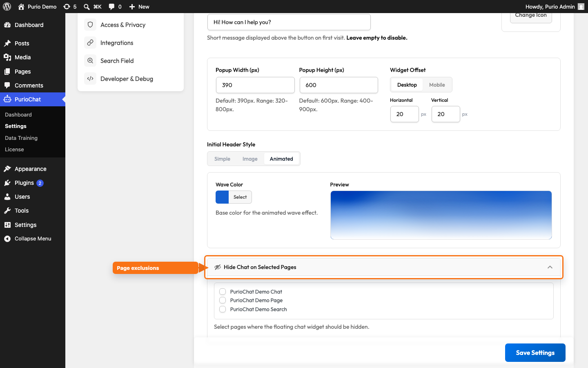Click the Horizontal offset input field

tap(405, 114)
